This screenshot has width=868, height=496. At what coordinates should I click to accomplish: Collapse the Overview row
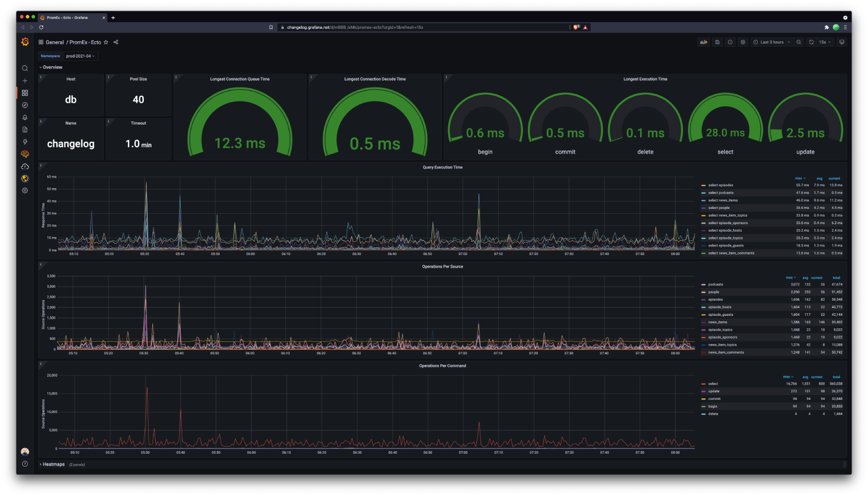[x=52, y=67]
